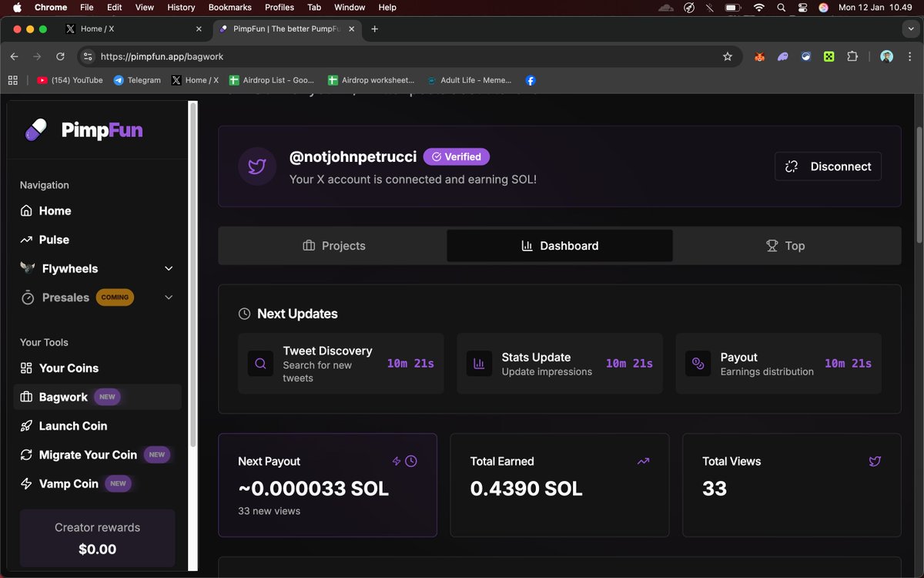The height and width of the screenshot is (578, 924).
Task: Open the Airdrop List bookmark
Action: 273,80
